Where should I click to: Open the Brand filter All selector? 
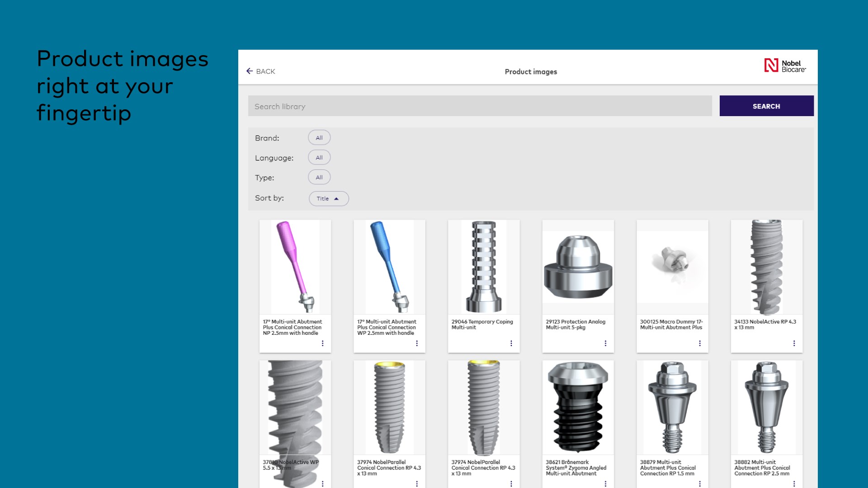click(x=319, y=138)
